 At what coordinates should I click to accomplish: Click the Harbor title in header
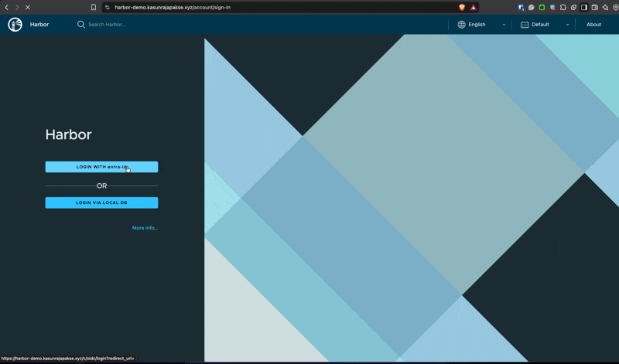(x=39, y=25)
